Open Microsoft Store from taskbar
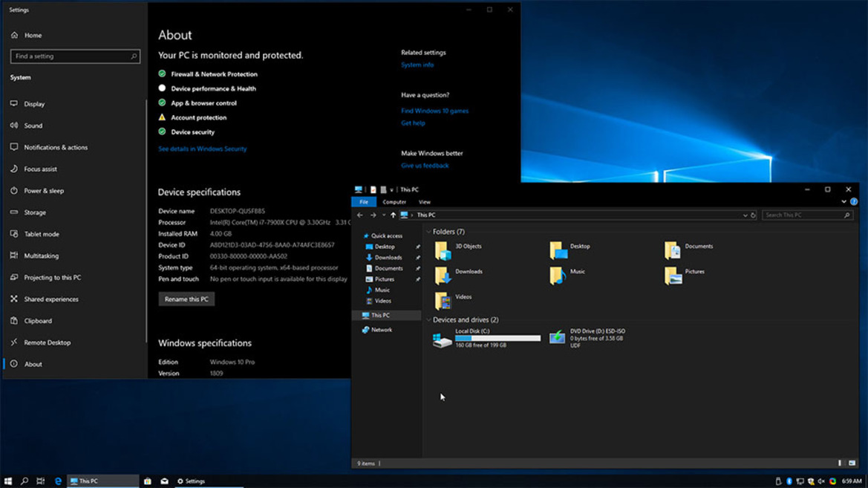The image size is (868, 488). click(147, 481)
